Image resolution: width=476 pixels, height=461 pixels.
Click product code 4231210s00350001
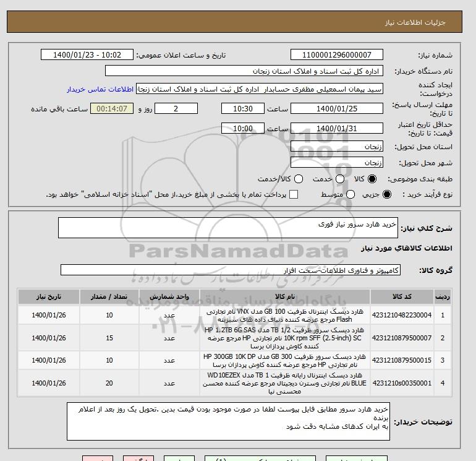(402, 383)
